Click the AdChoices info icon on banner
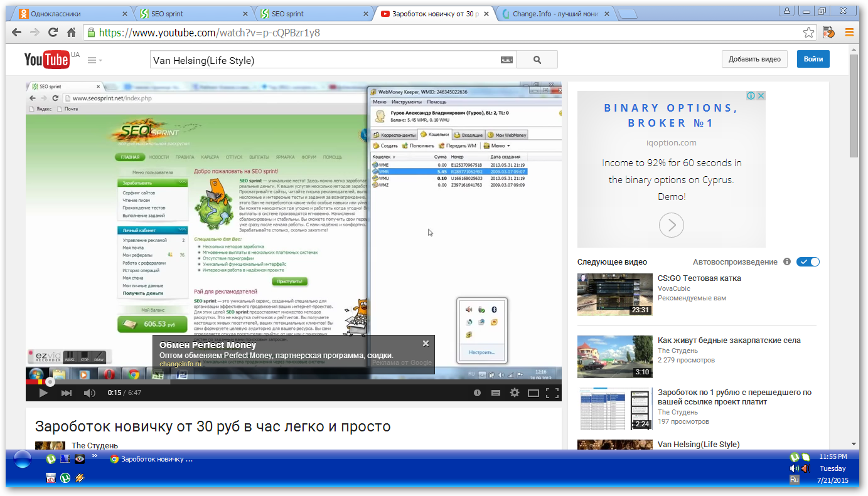 751,96
